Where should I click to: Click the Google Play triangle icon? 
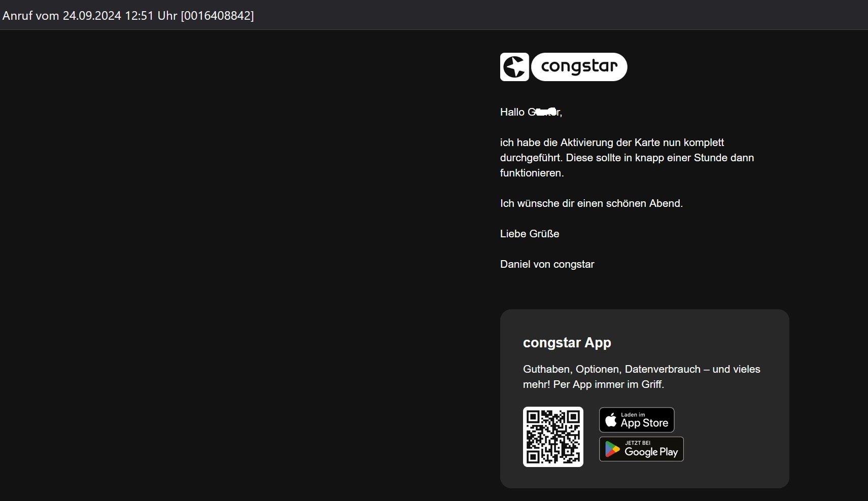click(612, 449)
